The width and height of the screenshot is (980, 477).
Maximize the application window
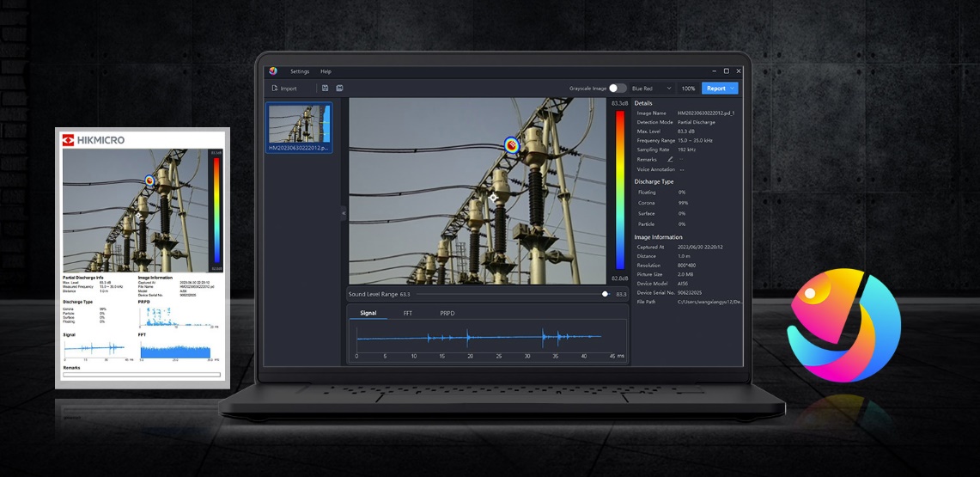(726, 71)
